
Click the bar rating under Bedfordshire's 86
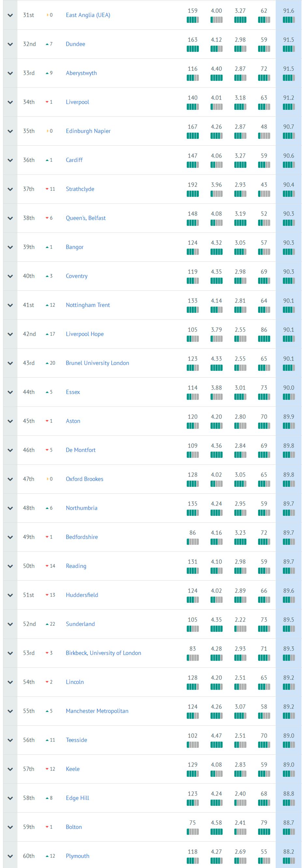(193, 542)
